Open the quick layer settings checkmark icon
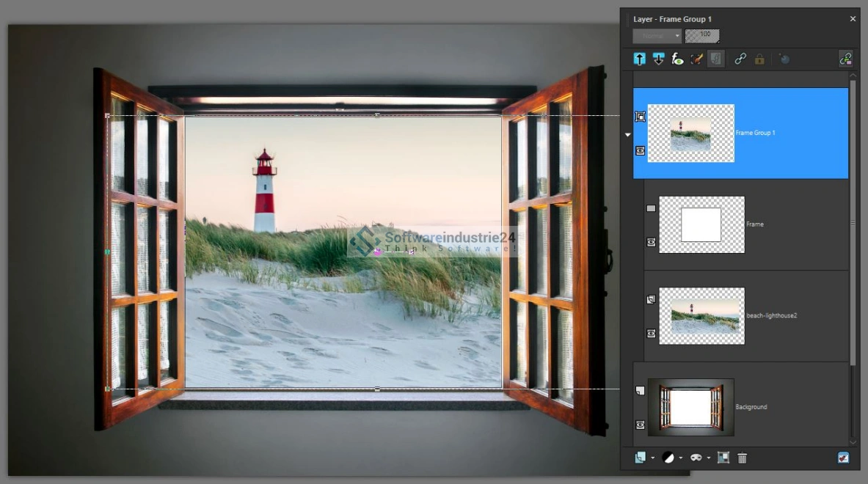The image size is (868, 484). [x=843, y=458]
